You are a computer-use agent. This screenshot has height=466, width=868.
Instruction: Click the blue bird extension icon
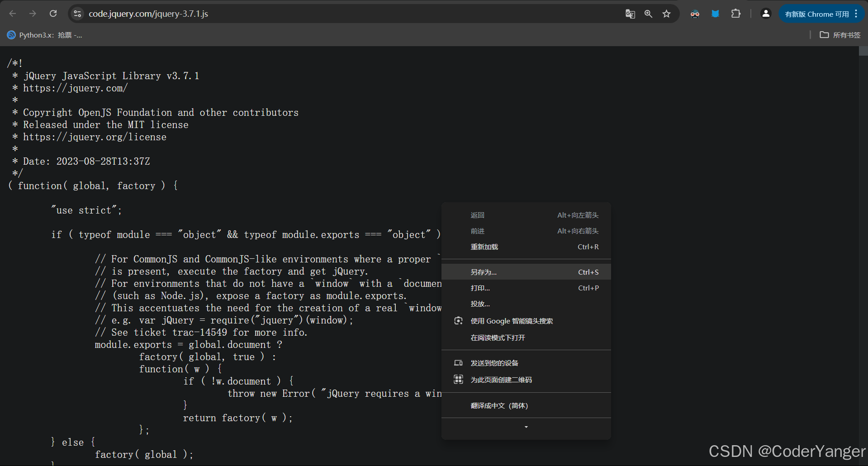click(x=715, y=14)
